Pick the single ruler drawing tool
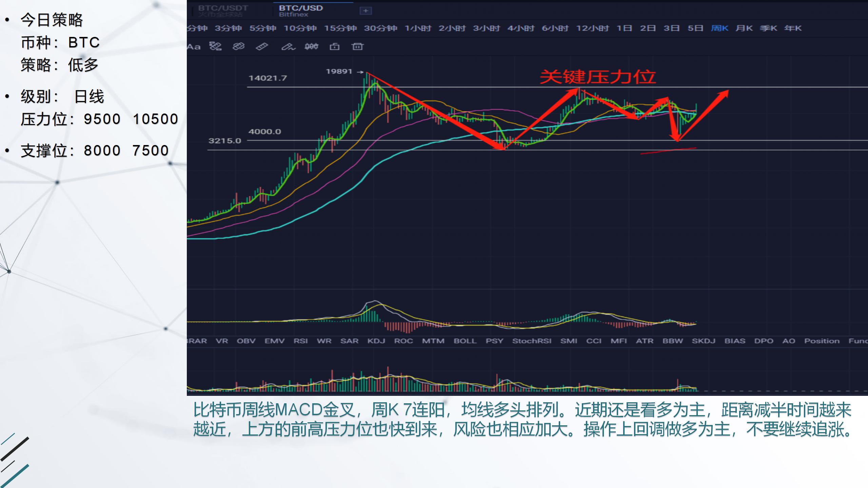 pyautogui.click(x=262, y=46)
